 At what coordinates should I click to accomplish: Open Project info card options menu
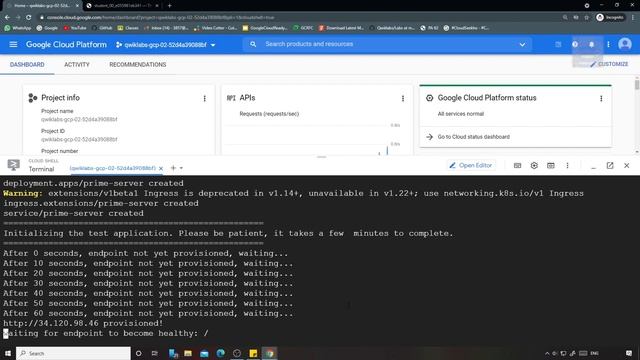(204, 98)
